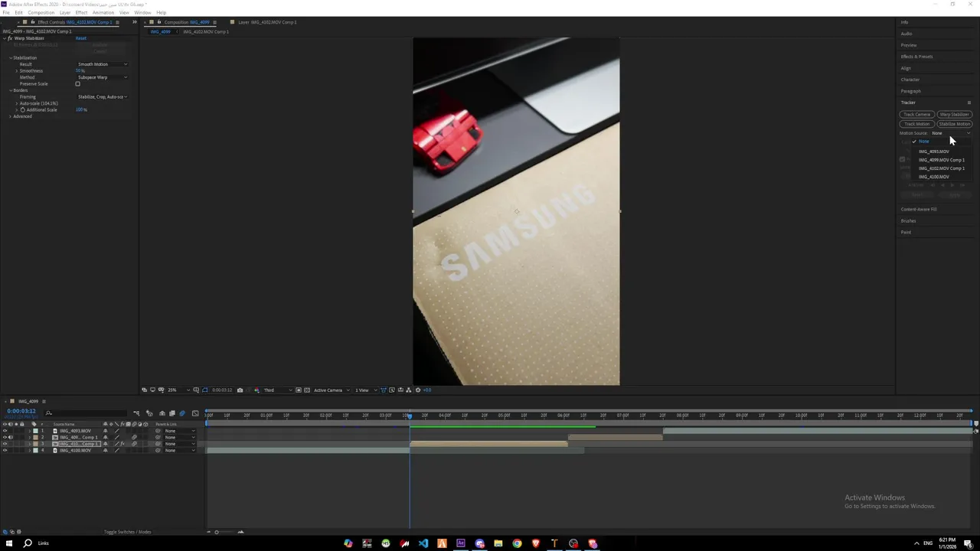Screen dimensions: 980x551
Task: Click the Reset Exposure icon
Action: pyautogui.click(x=418, y=390)
